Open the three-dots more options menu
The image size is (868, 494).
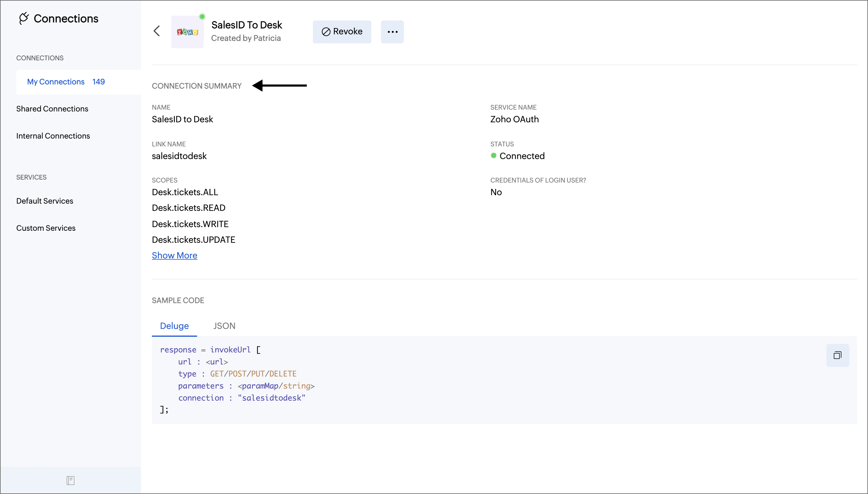coord(392,32)
